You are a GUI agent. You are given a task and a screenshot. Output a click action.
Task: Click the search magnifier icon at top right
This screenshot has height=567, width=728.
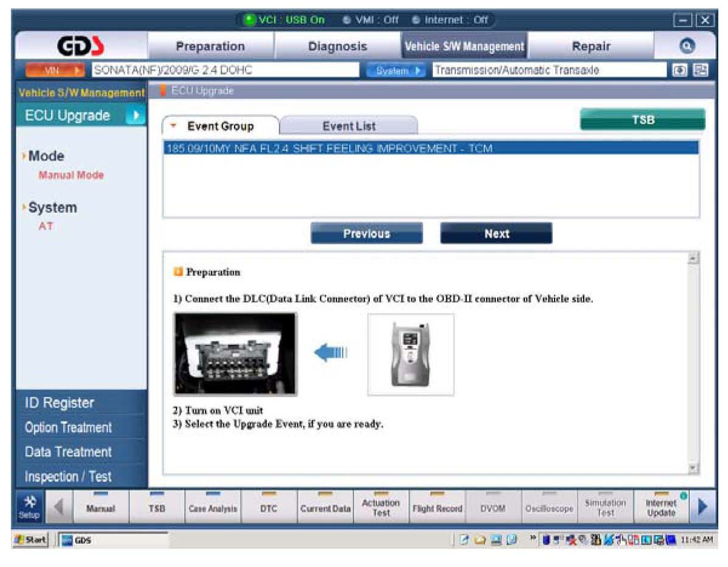tap(687, 47)
